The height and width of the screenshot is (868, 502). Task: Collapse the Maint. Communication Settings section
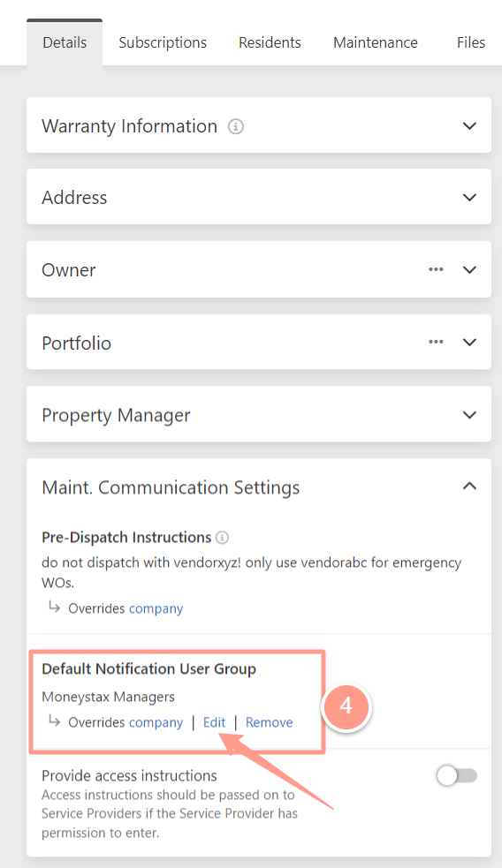coord(469,487)
